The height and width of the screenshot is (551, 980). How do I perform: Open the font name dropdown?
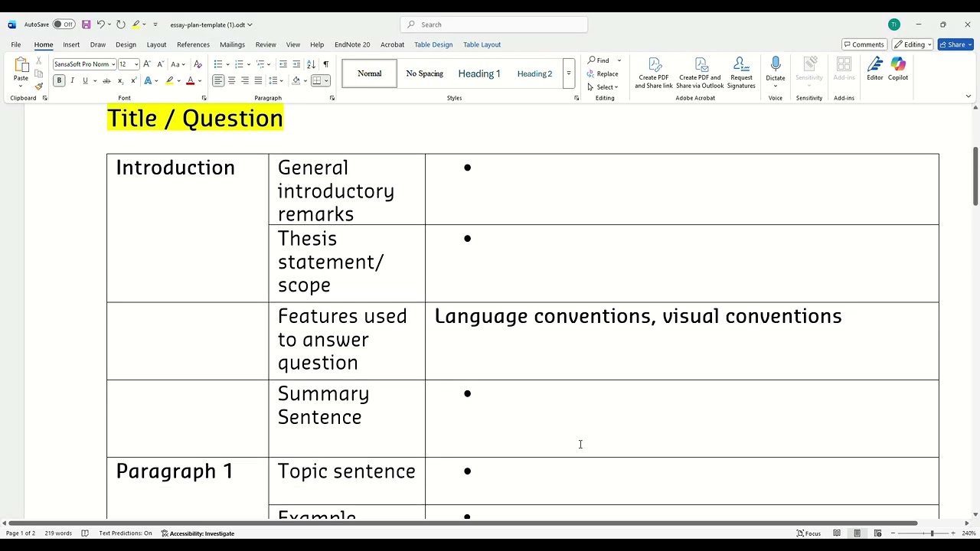point(113,64)
